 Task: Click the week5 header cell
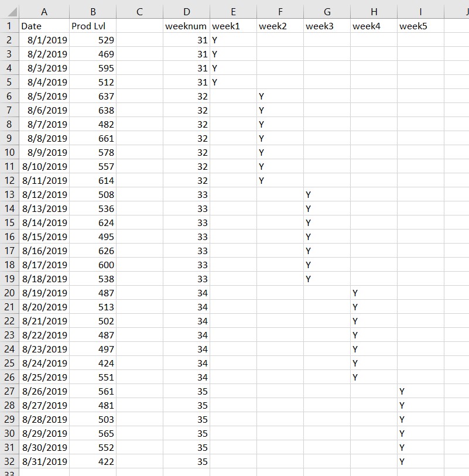click(420, 26)
